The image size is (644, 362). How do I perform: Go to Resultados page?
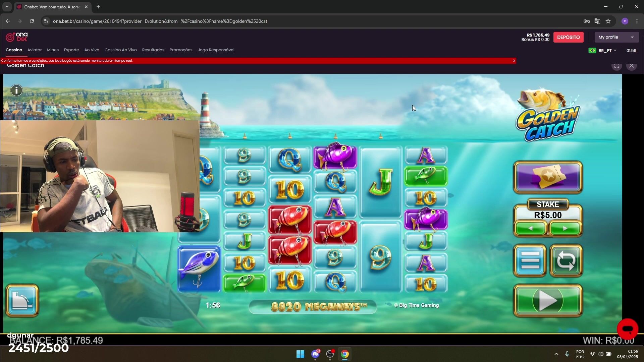tap(153, 50)
